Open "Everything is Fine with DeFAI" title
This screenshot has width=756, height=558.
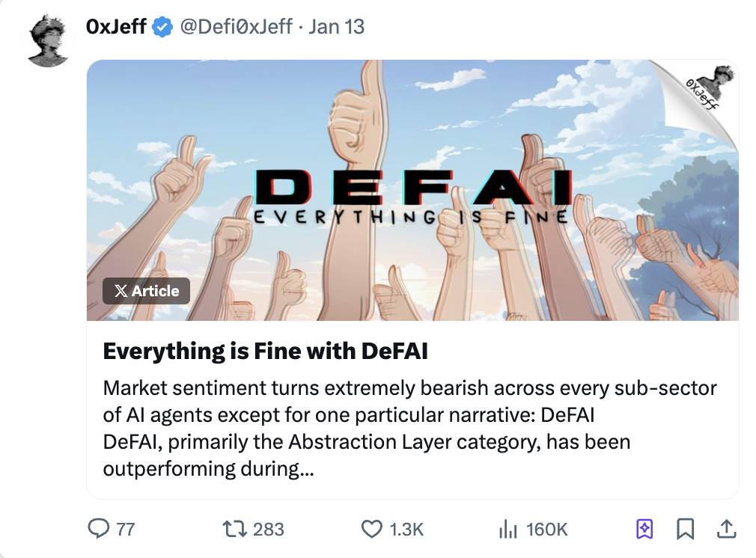click(x=265, y=351)
